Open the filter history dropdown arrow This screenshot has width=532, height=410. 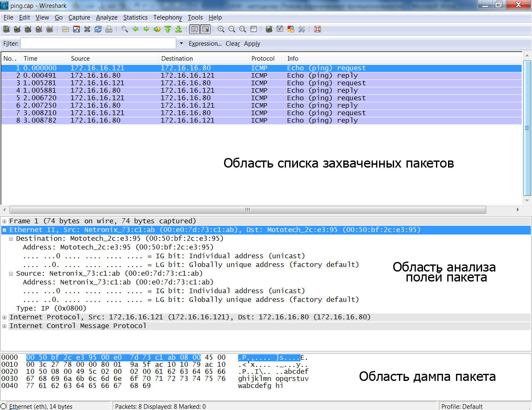click(181, 43)
